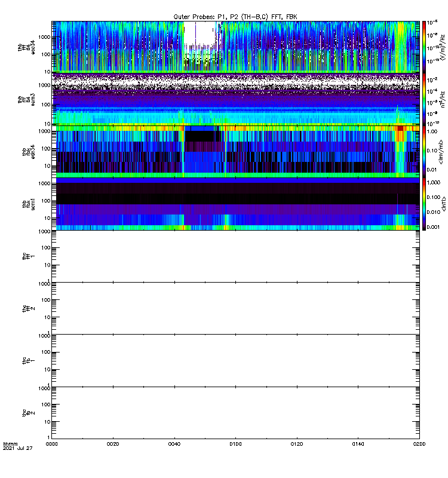Click the time axis label '0040'
The image size is (448, 478).
(x=174, y=444)
